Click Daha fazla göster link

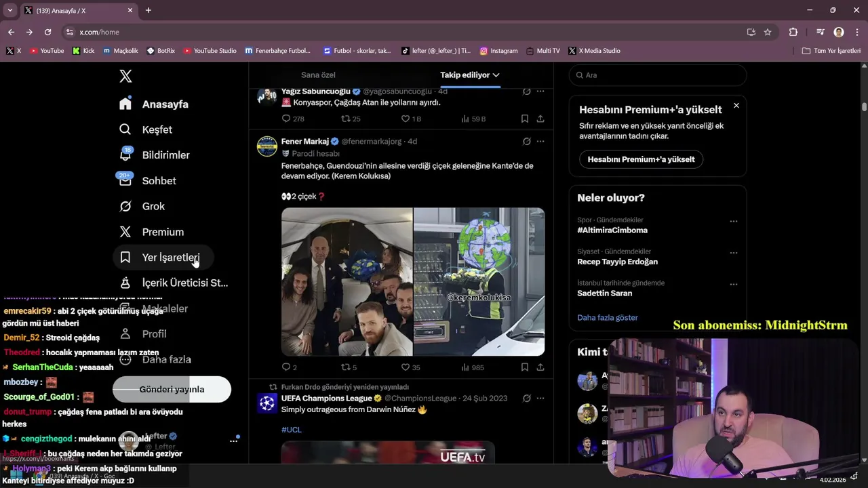tap(608, 317)
